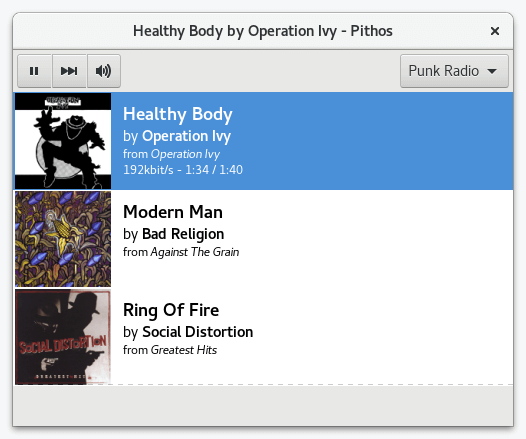Click the Operation Ivy album cover
This screenshot has width=526, height=439.
63,141
